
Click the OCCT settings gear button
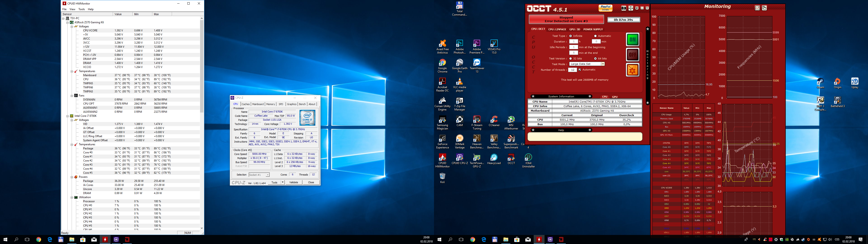632,70
